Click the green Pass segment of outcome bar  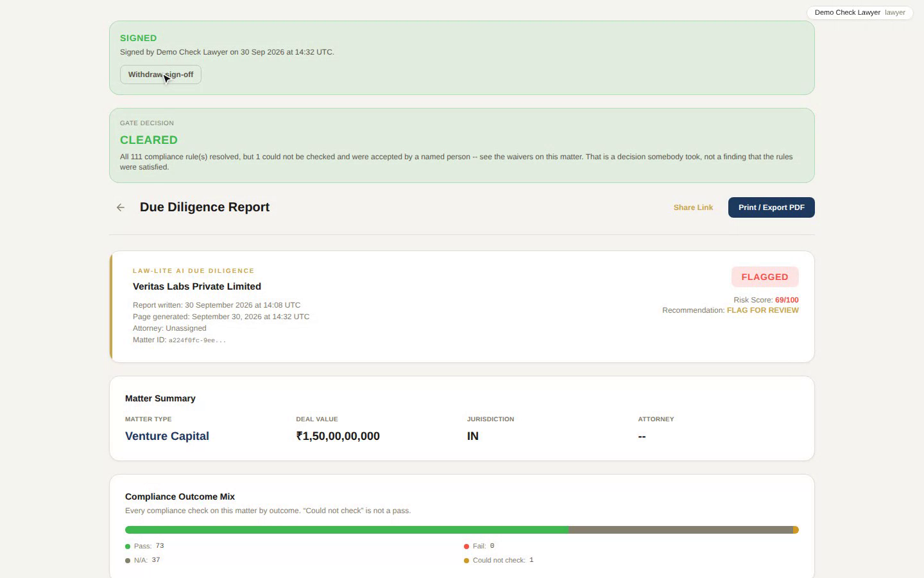click(346, 530)
